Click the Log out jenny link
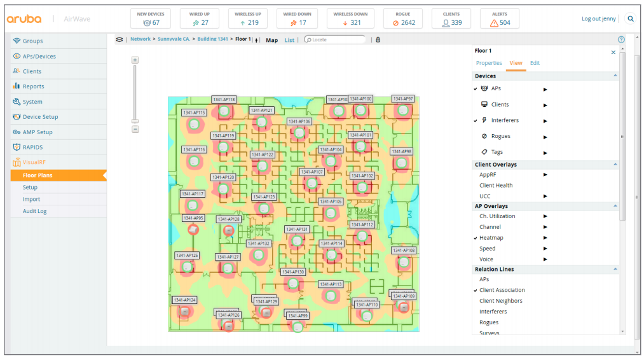This screenshot has height=358, width=644. click(598, 18)
